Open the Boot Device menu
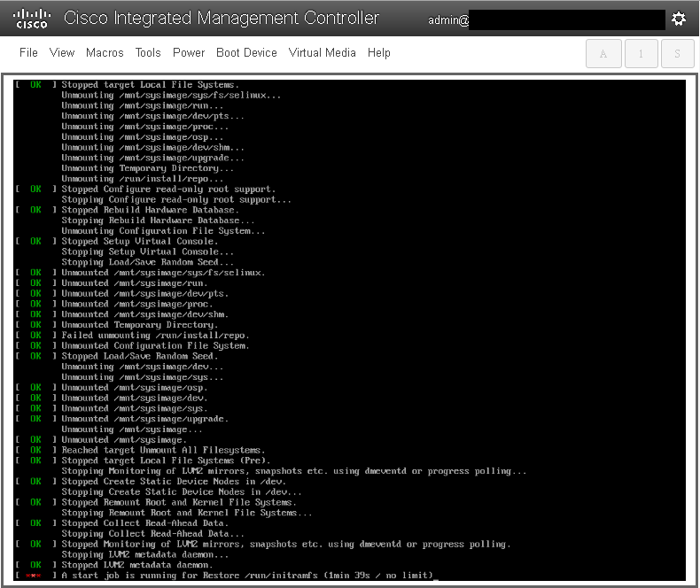Image resolution: width=700 pixels, height=588 pixels. (246, 52)
